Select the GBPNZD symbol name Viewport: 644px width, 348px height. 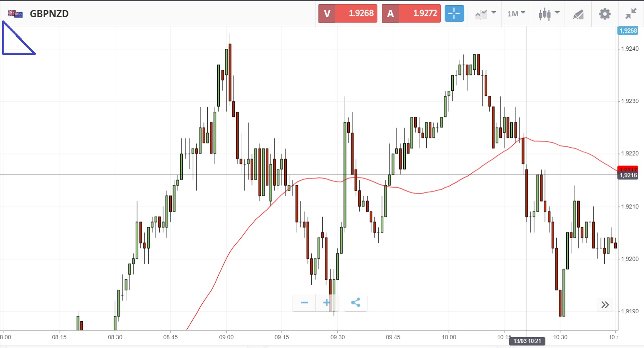click(49, 14)
